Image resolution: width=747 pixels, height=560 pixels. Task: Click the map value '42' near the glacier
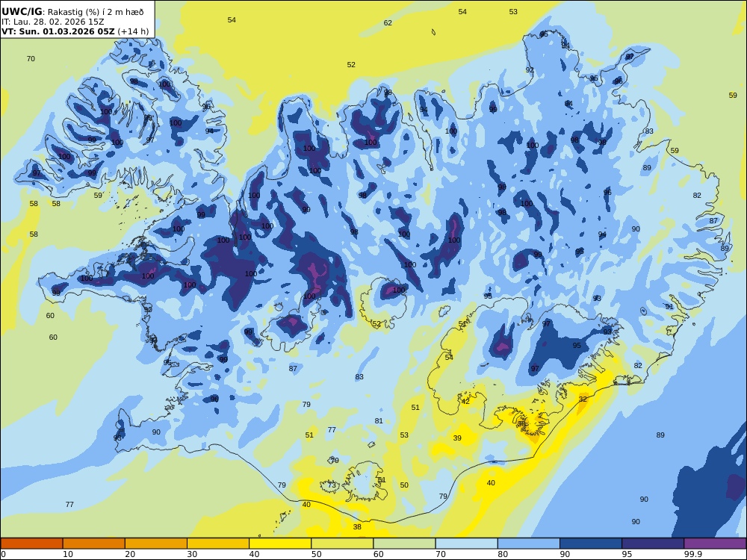465,402
